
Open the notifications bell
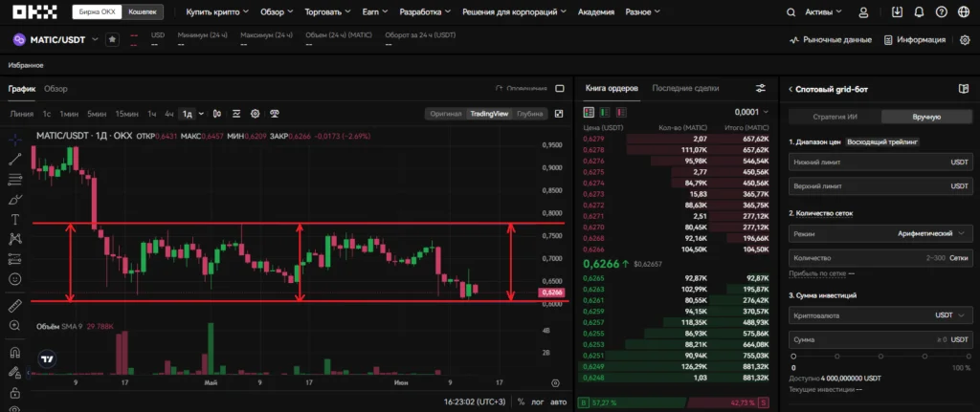(919, 11)
